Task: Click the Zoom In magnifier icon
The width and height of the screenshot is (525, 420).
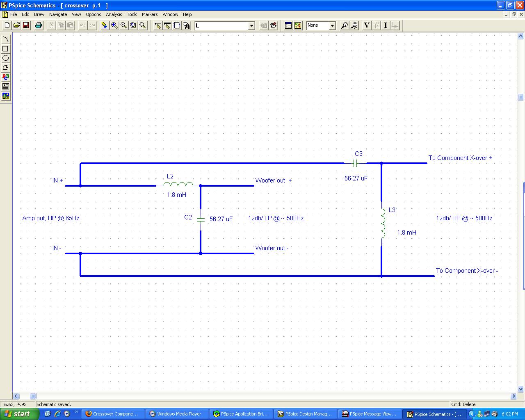Action: 114,25
